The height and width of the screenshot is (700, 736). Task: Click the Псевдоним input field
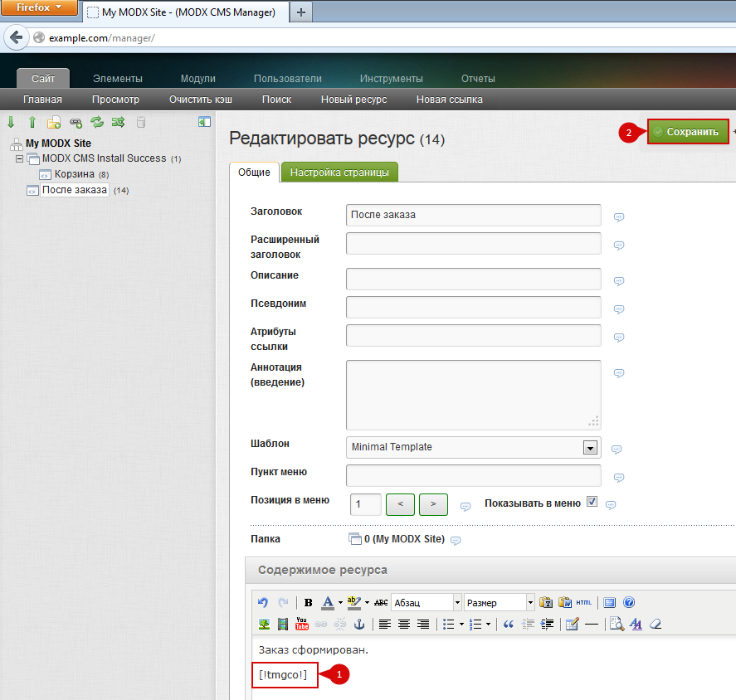click(x=473, y=308)
